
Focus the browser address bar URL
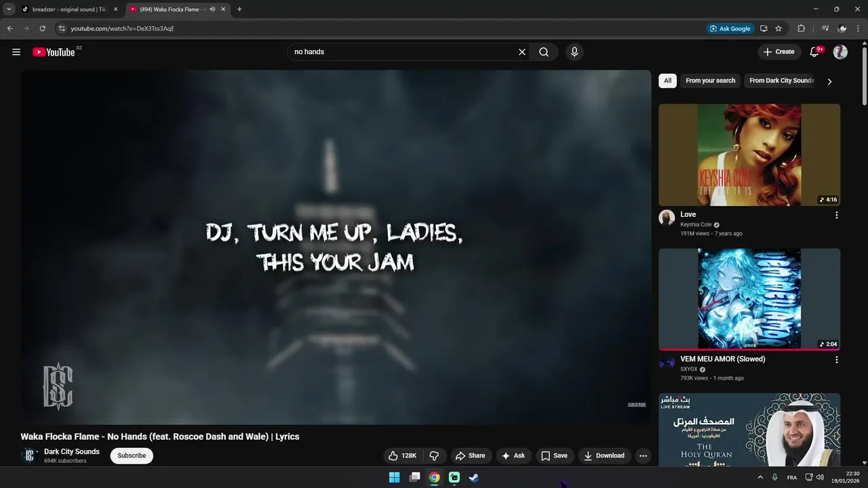point(123,28)
